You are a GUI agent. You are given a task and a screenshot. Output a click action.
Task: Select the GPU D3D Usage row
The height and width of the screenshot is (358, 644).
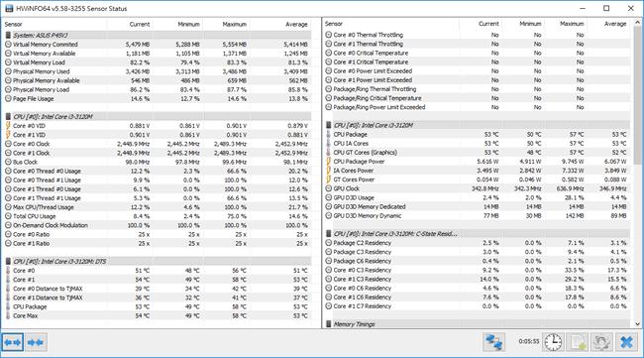tap(478, 197)
